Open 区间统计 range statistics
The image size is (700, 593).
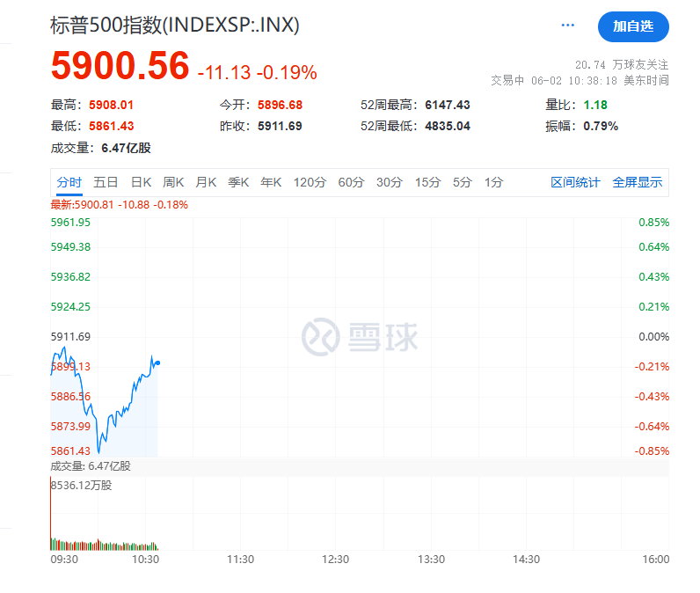575,182
